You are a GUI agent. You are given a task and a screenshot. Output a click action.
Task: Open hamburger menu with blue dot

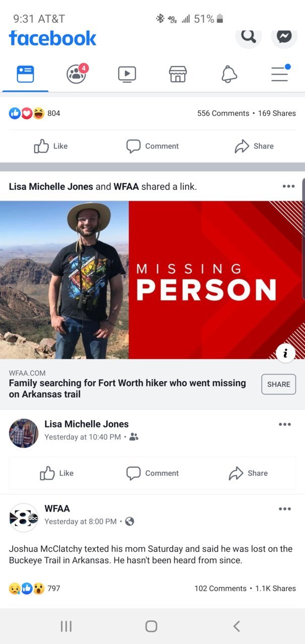coord(280,74)
